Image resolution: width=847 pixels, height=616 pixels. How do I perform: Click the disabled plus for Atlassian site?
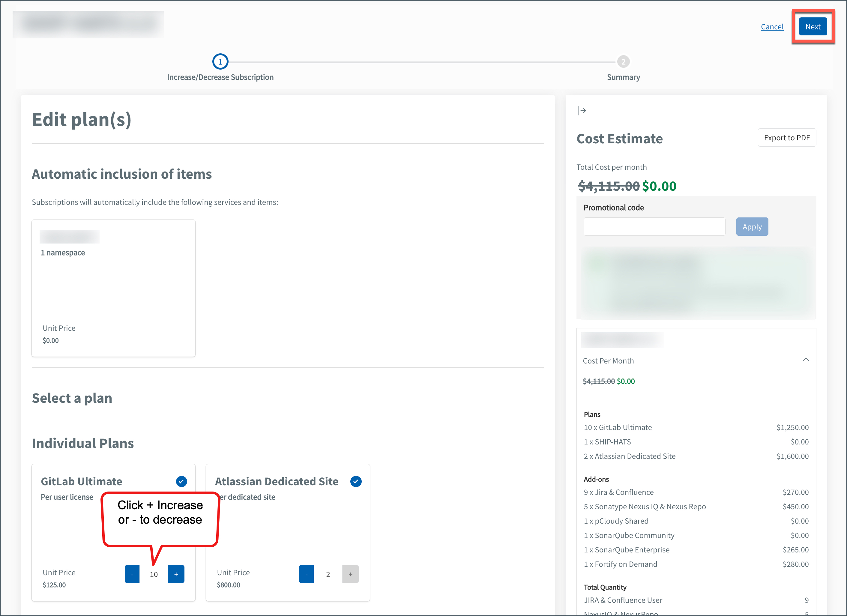(x=350, y=574)
